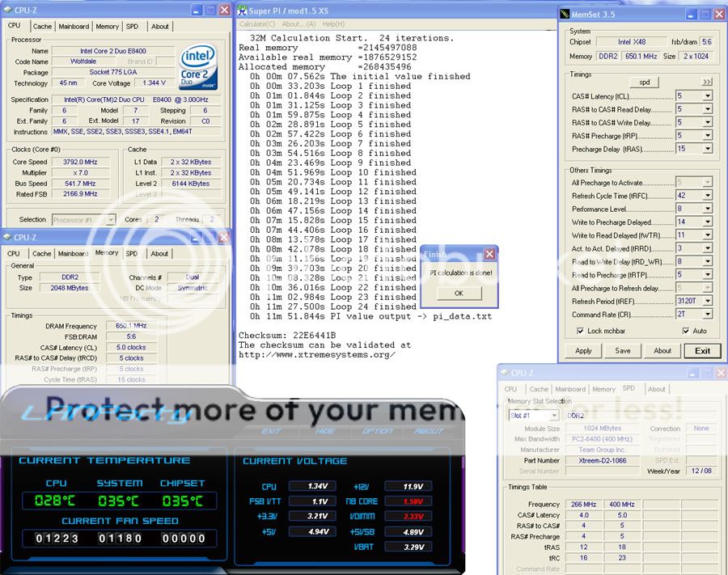Open the RAS# to CAS# Read Delay dropdown
The width and height of the screenshot is (728, 575).
[707, 109]
